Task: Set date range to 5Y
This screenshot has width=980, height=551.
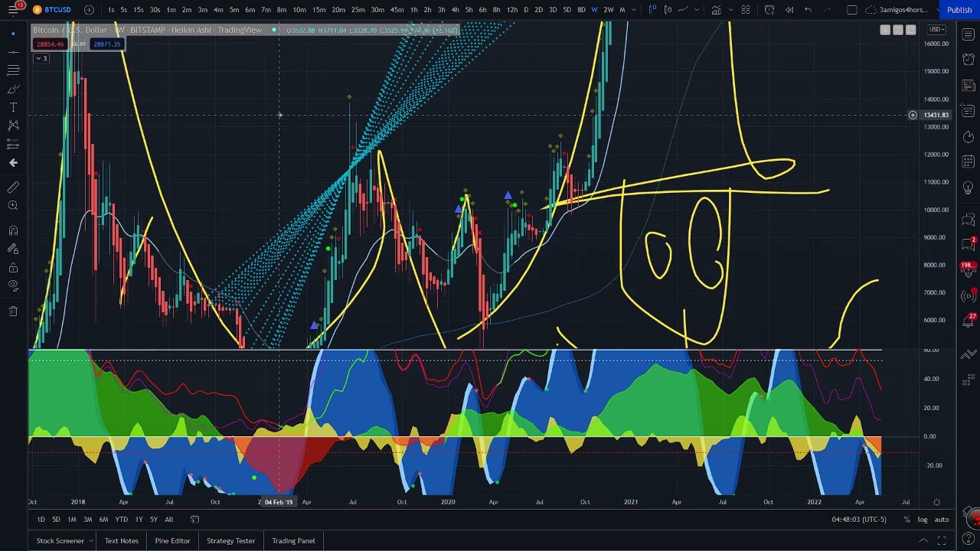Action: (x=153, y=520)
